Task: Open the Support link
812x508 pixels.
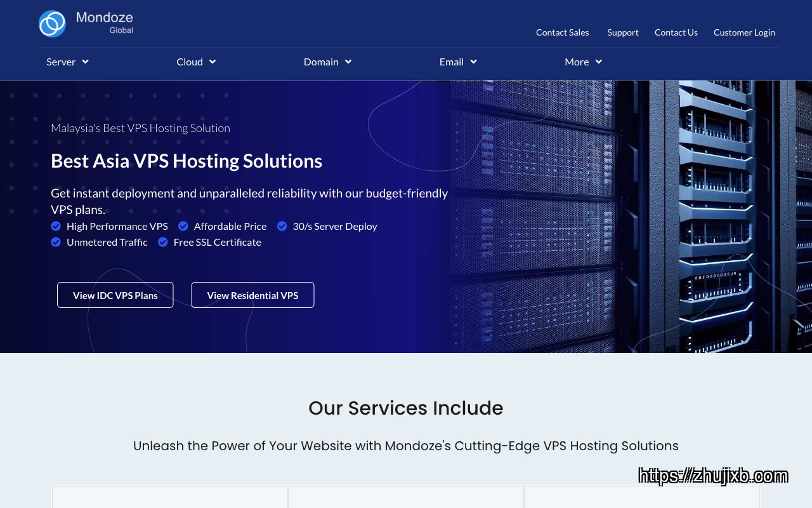Action: (623, 32)
